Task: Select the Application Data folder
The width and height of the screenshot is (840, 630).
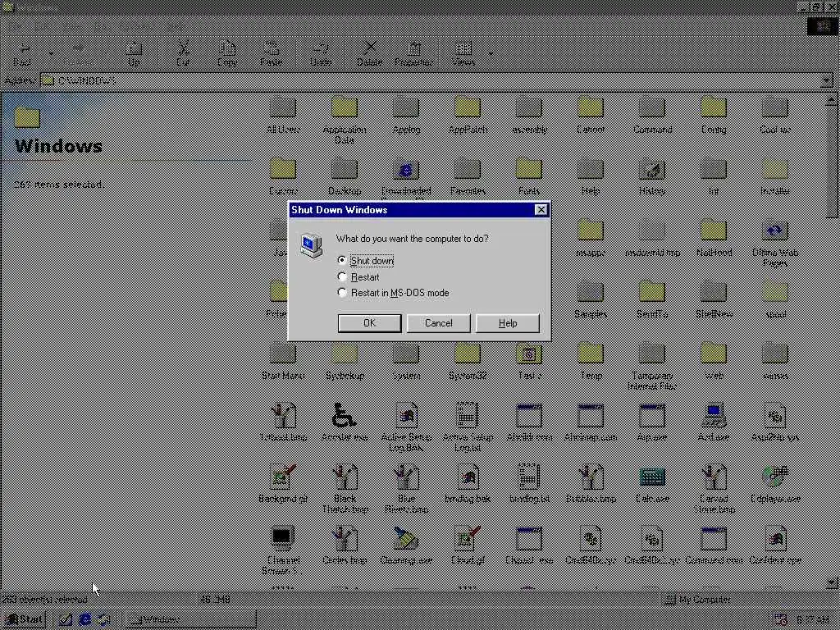Action: (345, 121)
